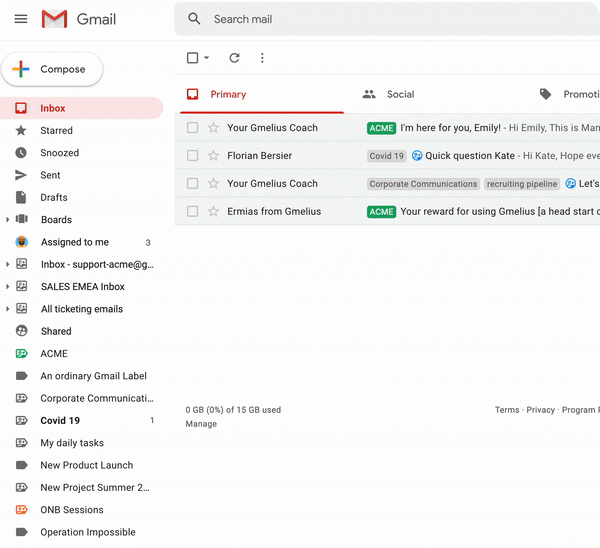This screenshot has width=600, height=548.
Task: Open the Drafts folder label
Action: (54, 197)
